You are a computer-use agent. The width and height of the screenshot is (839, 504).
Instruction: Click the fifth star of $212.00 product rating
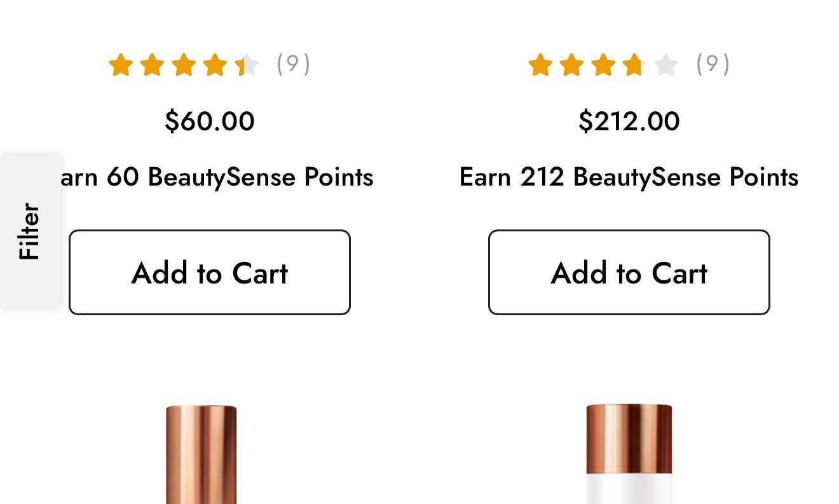click(x=666, y=65)
